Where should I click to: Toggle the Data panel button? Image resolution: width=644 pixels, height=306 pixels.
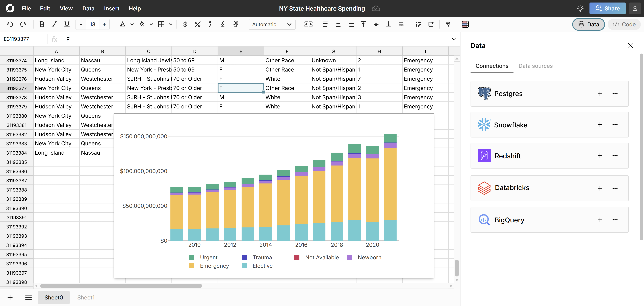[588, 24]
